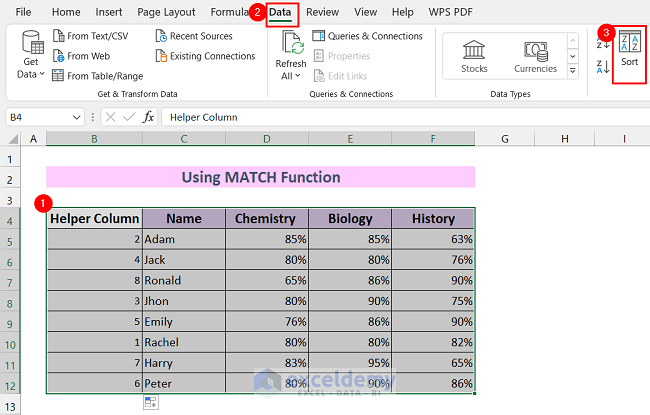The width and height of the screenshot is (650, 415).
Task: Select the Currencies data type
Action: point(536,55)
